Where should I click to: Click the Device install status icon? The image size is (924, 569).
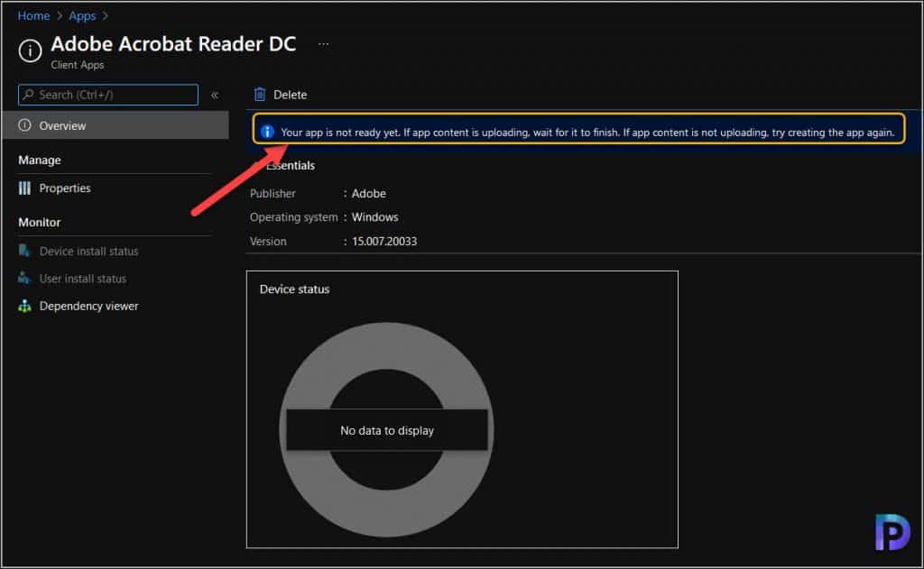tap(24, 251)
